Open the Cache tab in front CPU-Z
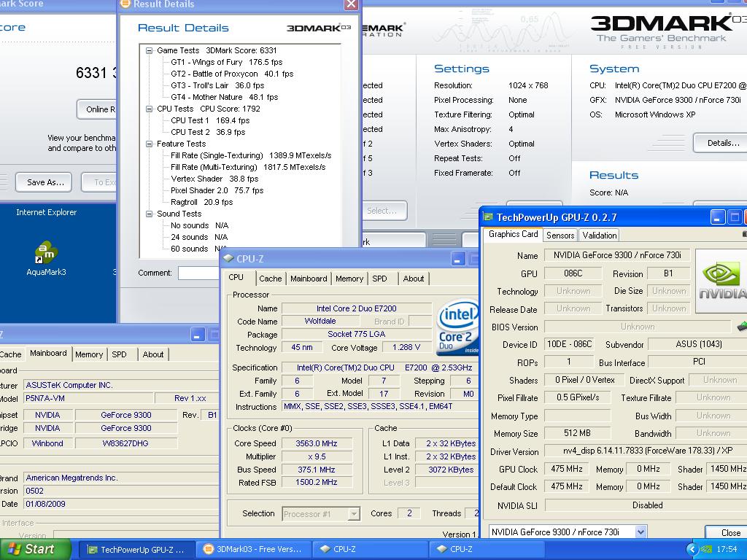This screenshot has height=560, width=747. [x=270, y=279]
